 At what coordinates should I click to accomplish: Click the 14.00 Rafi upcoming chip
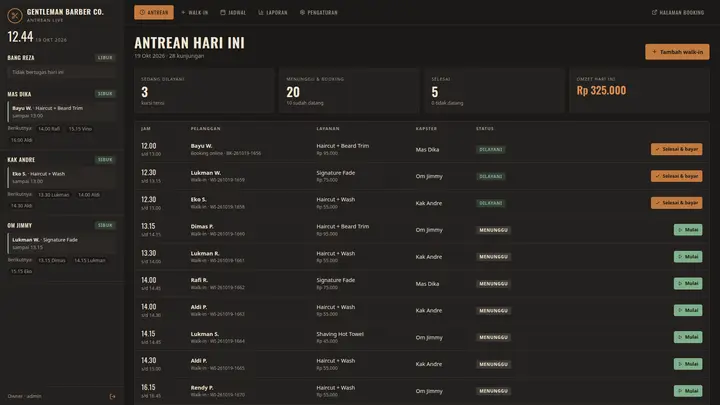point(49,129)
